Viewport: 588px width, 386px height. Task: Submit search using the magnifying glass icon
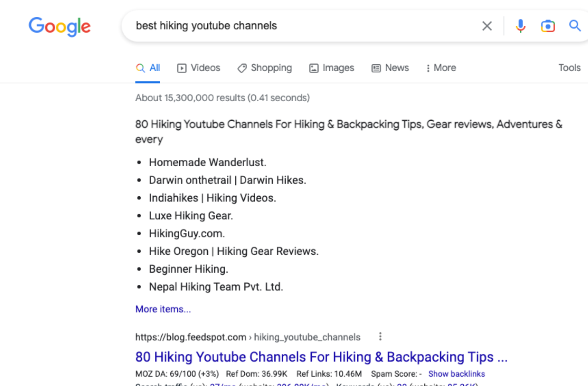click(575, 26)
